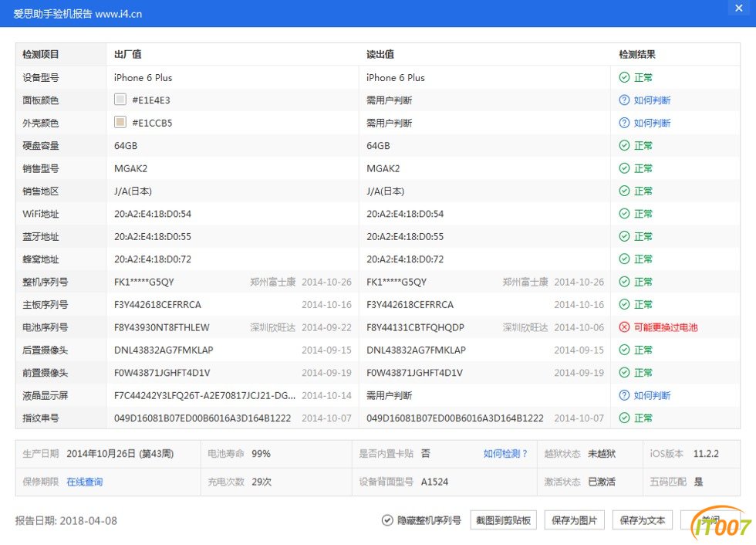Viewport: 756px width, 545px height.
Task: Select LCD serial F7C44242Y3LFQ26T value
Action: click(x=205, y=395)
